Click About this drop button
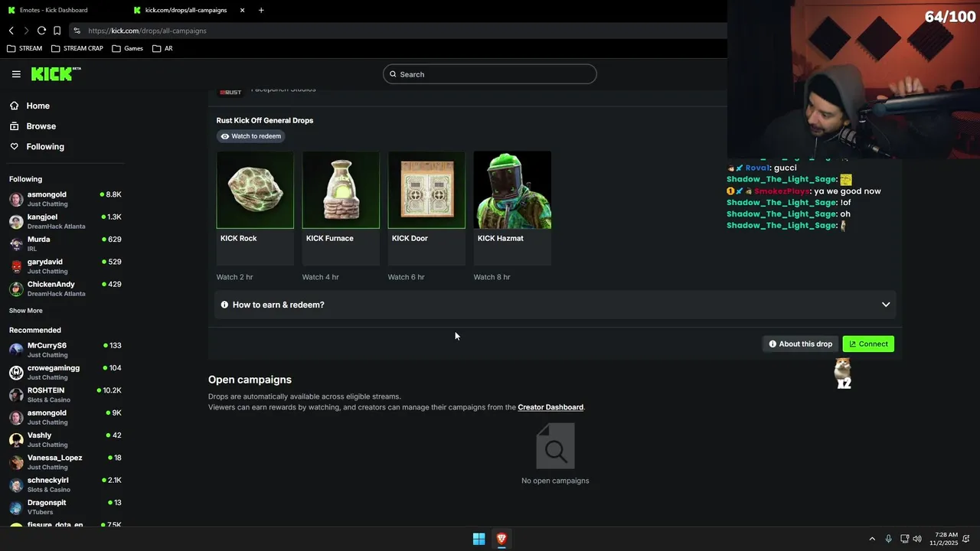 pos(801,344)
